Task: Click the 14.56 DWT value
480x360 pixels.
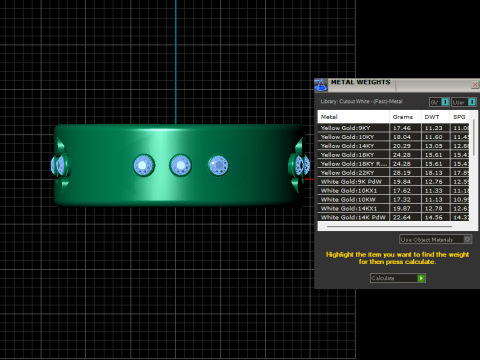Action: pos(434,217)
